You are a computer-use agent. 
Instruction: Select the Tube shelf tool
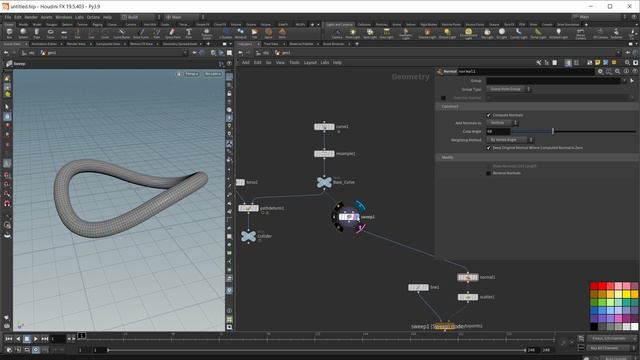(37, 33)
